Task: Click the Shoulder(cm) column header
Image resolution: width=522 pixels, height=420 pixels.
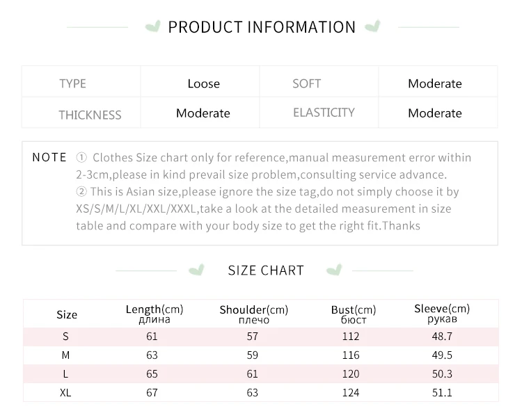Action: pos(253,314)
